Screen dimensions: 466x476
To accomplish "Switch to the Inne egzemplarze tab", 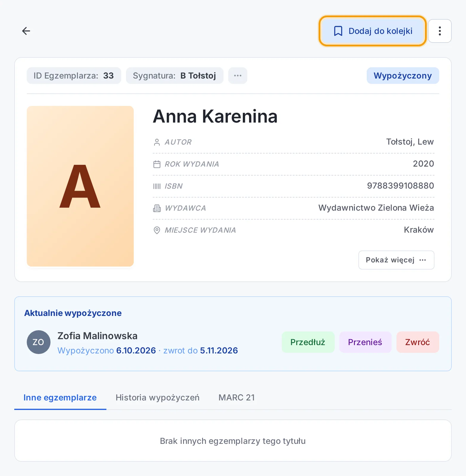I will [x=60, y=398].
